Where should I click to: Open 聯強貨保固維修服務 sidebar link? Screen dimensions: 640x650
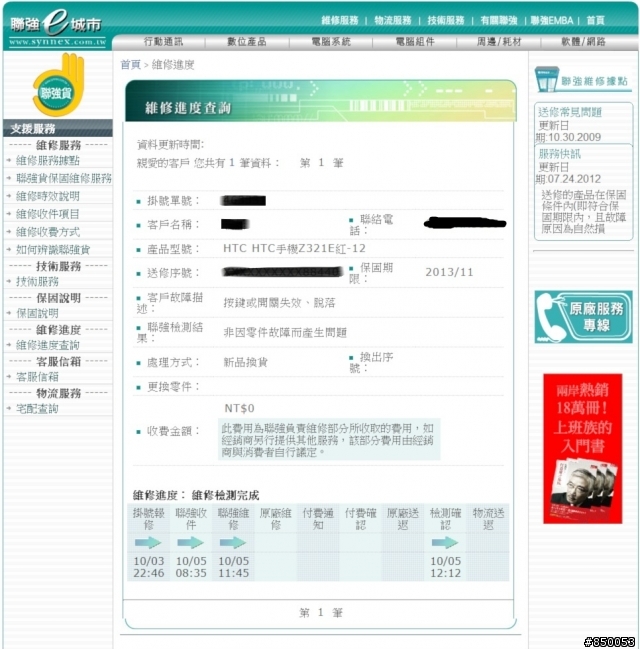(64, 178)
